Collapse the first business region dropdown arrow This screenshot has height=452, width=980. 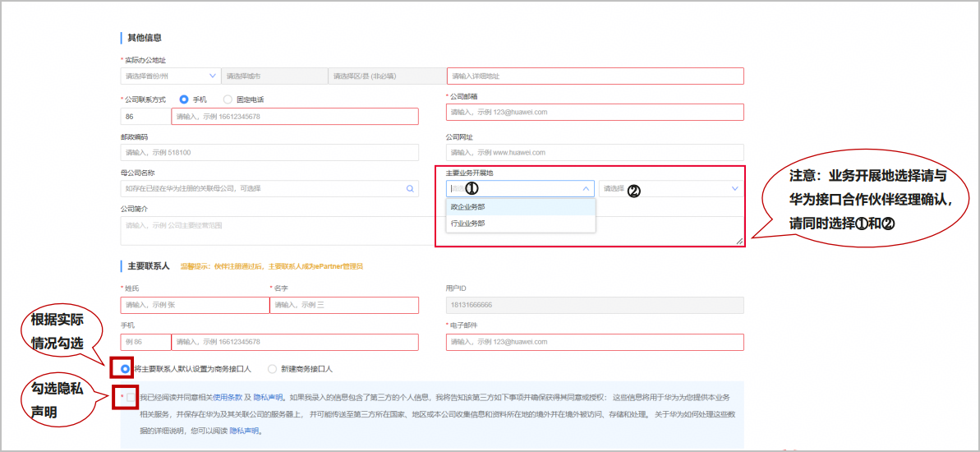[587, 188]
